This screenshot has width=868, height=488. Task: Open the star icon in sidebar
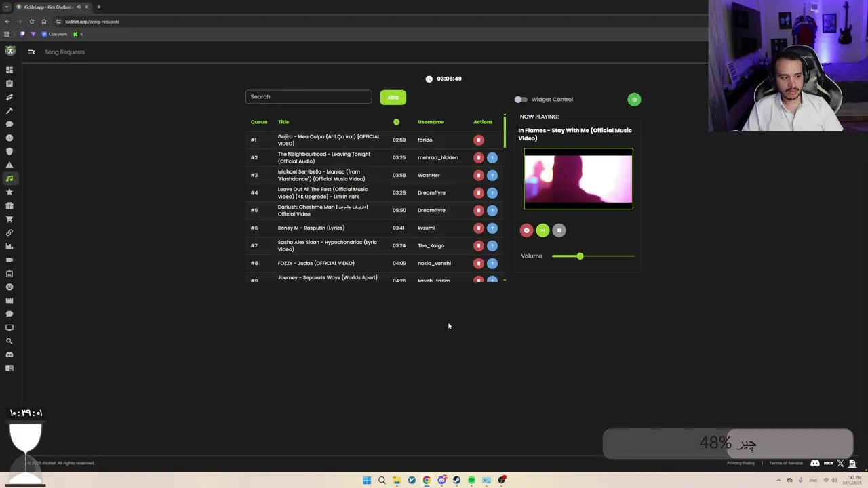pyautogui.click(x=9, y=192)
